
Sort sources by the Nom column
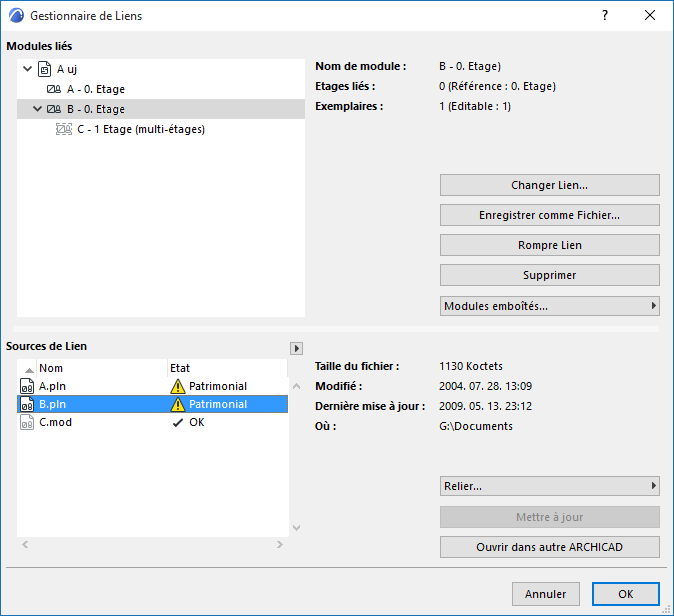pos(95,368)
